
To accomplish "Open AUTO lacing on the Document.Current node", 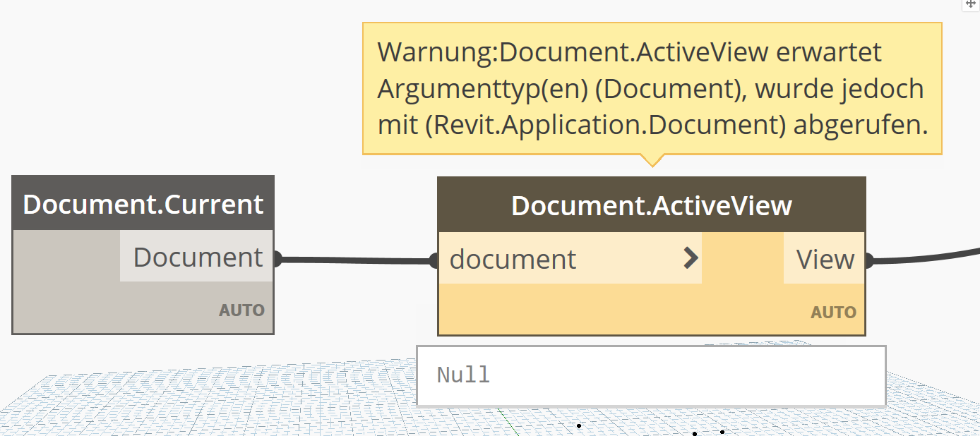I will (x=241, y=310).
